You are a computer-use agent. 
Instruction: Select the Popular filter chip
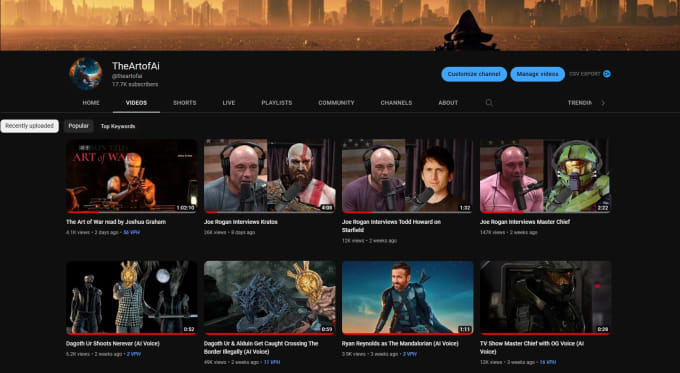pos(78,126)
